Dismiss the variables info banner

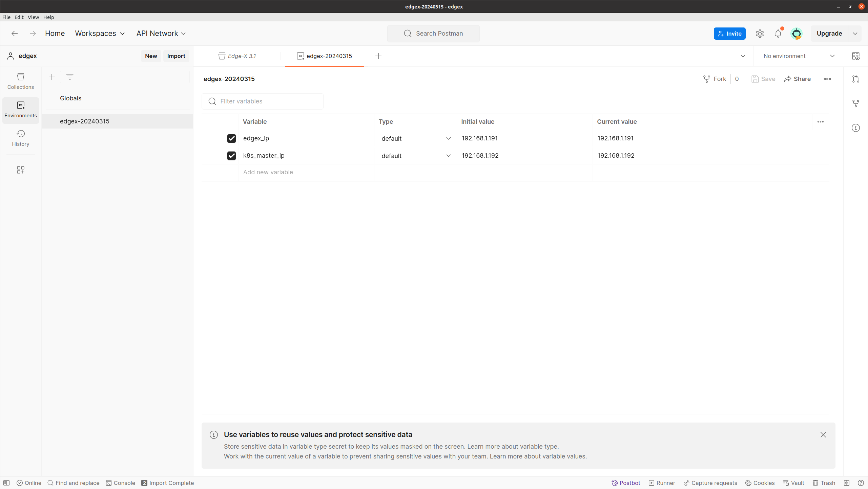click(823, 435)
